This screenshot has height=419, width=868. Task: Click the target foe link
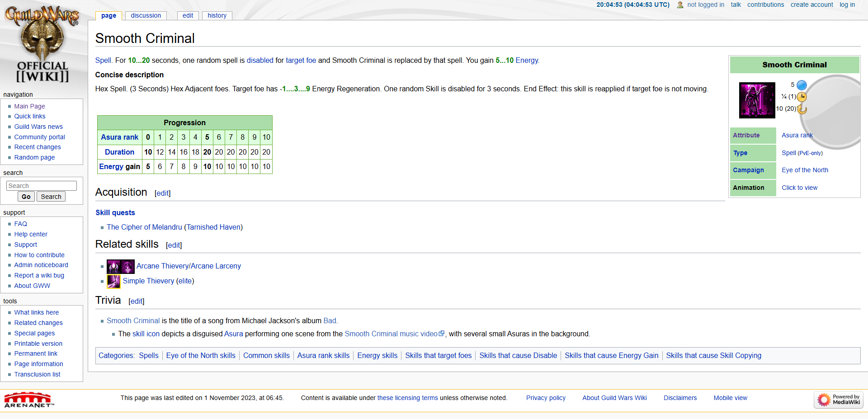(x=301, y=60)
